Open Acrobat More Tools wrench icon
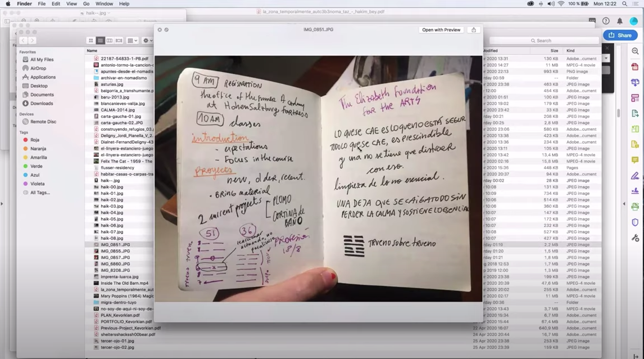 [635, 238]
